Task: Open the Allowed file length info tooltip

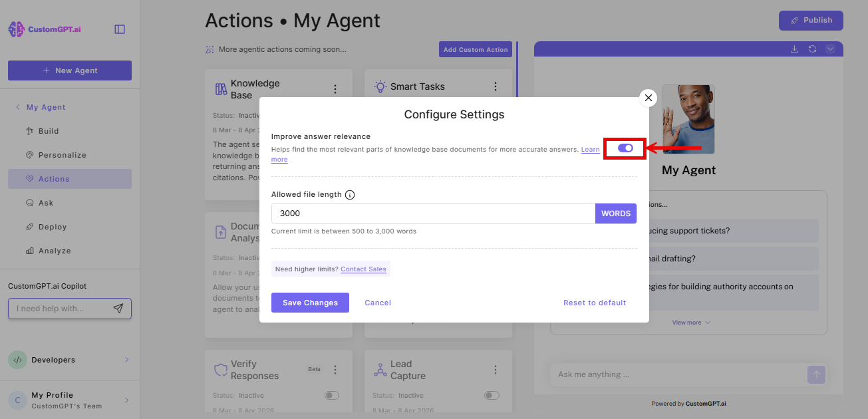Action: pyautogui.click(x=350, y=195)
